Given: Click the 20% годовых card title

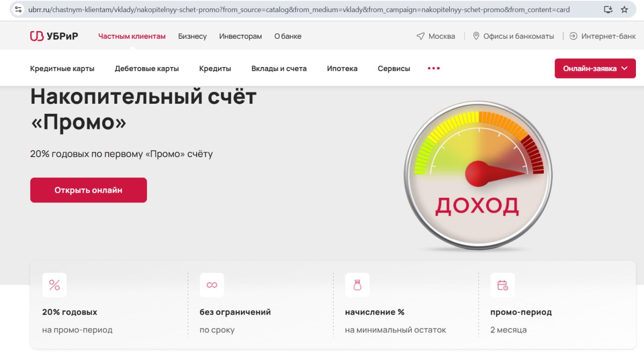Looking at the screenshot, I should [69, 312].
